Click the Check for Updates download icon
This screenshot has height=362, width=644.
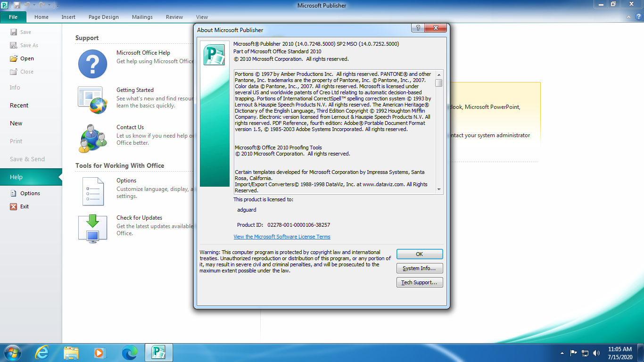coord(92,229)
